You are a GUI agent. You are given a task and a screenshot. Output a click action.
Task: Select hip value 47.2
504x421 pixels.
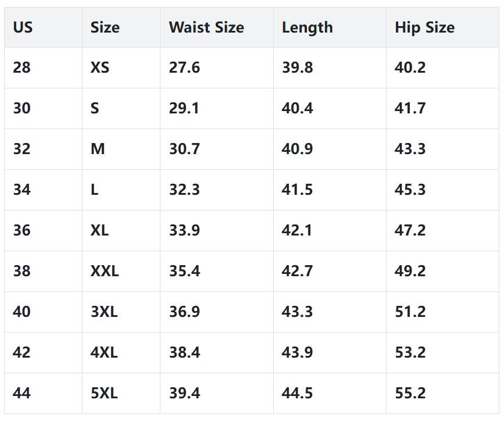pos(410,231)
